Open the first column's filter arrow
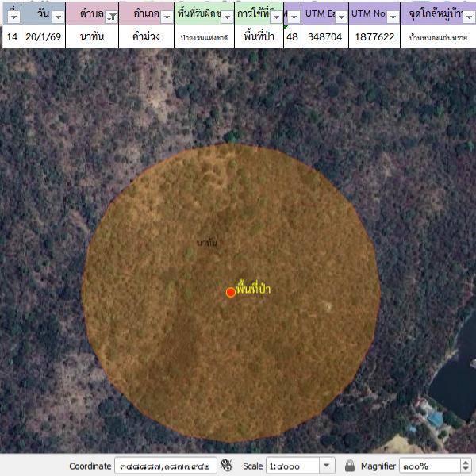476x476 pixels. point(13,16)
